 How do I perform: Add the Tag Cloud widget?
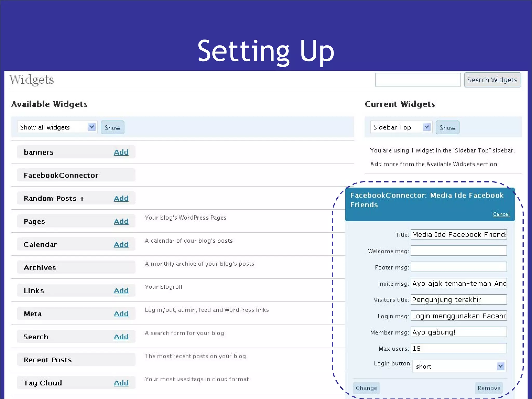pos(121,383)
